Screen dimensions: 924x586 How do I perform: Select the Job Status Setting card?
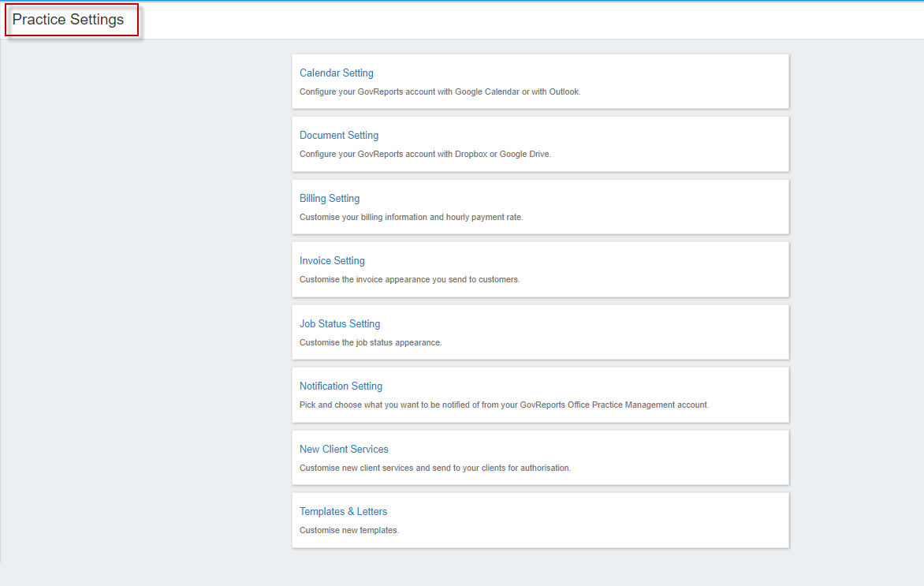(x=540, y=331)
